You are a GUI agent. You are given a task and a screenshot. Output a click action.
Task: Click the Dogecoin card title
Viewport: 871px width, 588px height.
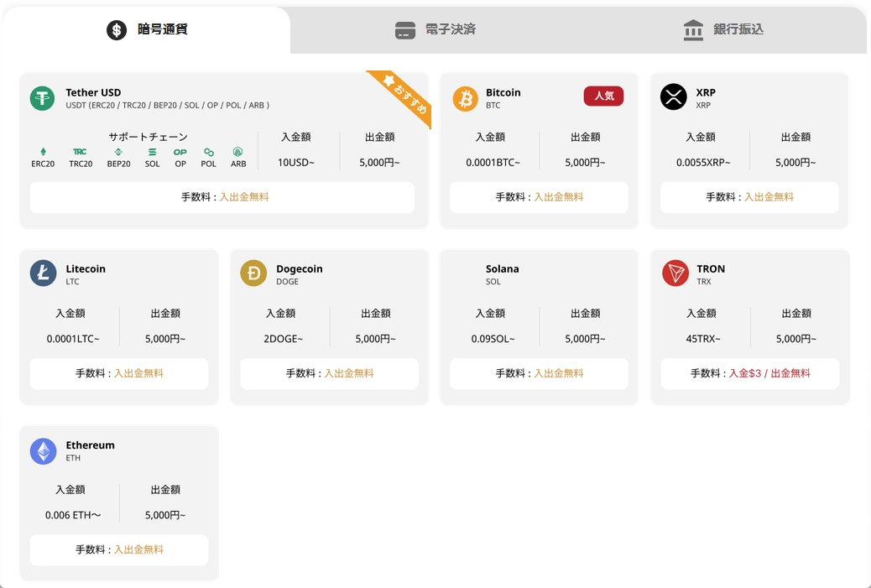pyautogui.click(x=300, y=268)
